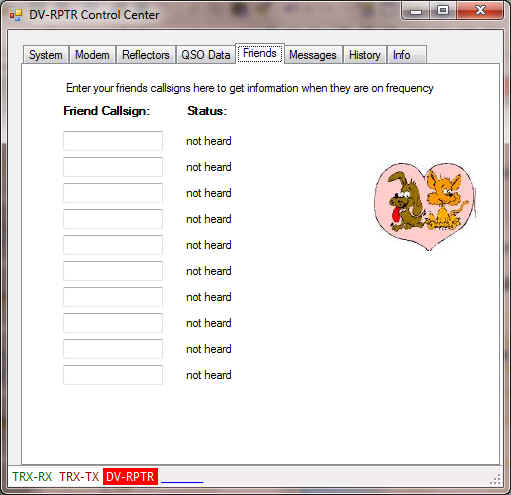Open the Info tab
Viewport: 511px width, 495px height.
407,55
